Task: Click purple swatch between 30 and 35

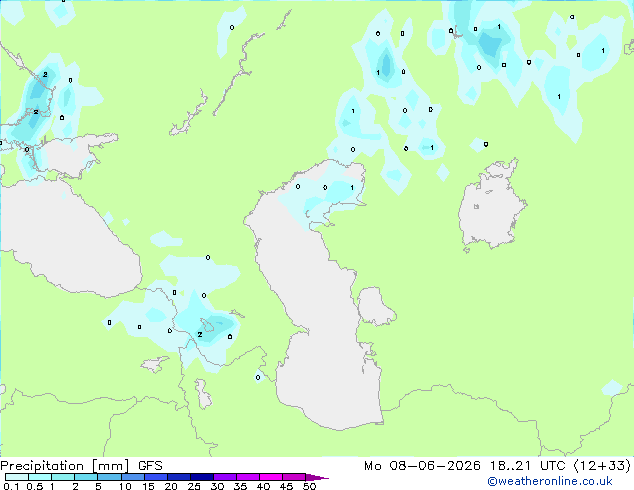Action: coord(224,477)
